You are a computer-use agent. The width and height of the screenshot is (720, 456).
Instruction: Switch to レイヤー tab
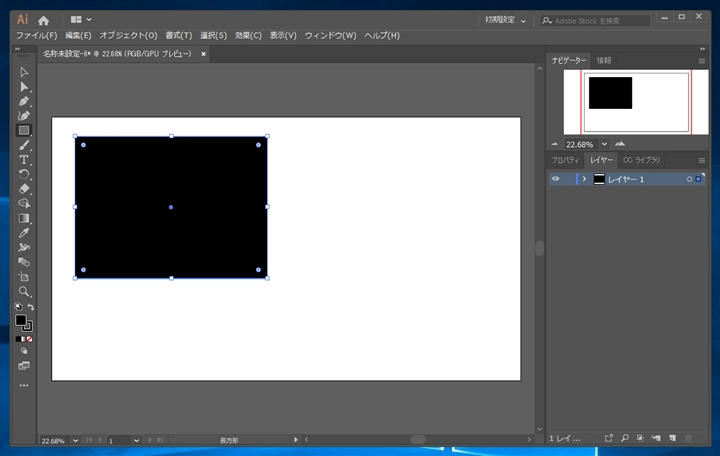[x=601, y=160]
